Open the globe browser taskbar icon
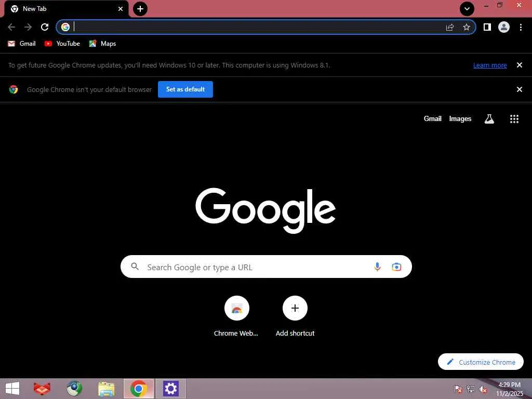This screenshot has width=532, height=399. click(74, 389)
